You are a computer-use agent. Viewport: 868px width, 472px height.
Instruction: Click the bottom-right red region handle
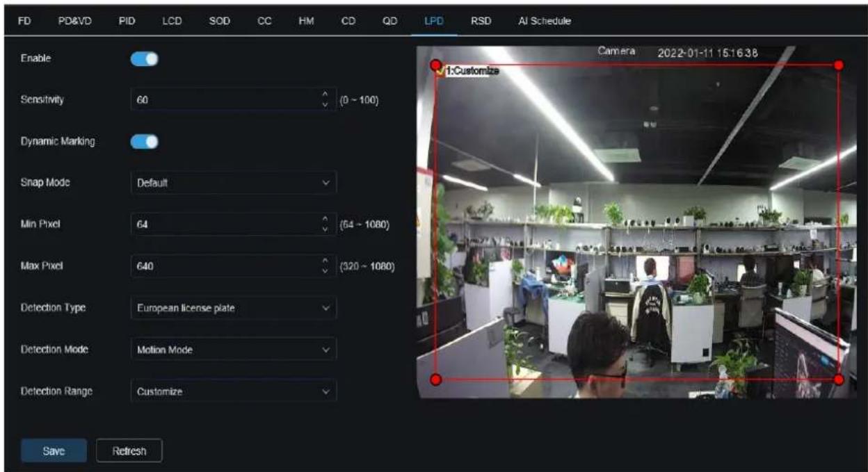click(839, 380)
